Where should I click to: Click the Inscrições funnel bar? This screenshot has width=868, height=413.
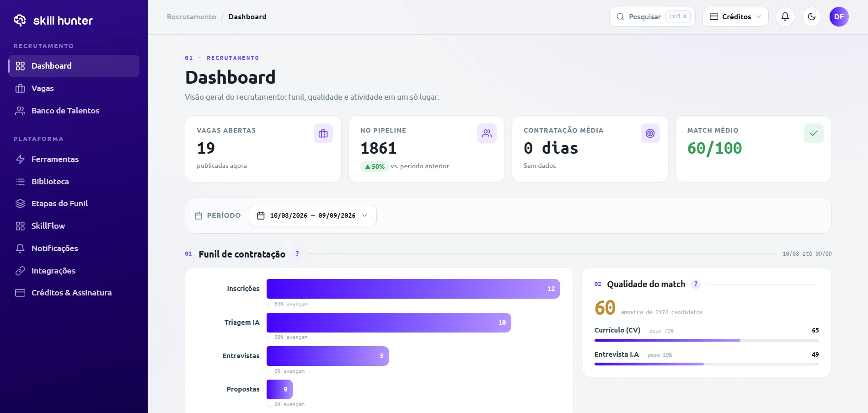(413, 289)
